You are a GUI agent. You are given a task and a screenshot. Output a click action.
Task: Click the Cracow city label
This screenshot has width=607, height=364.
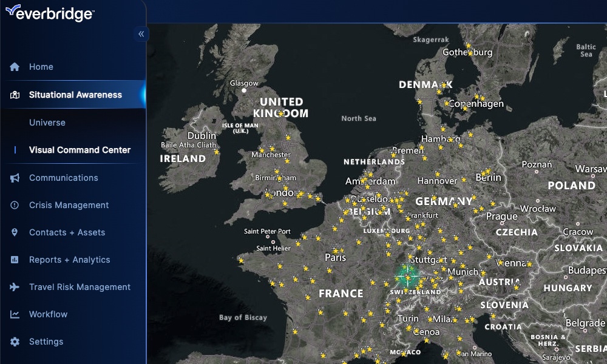[x=578, y=232]
